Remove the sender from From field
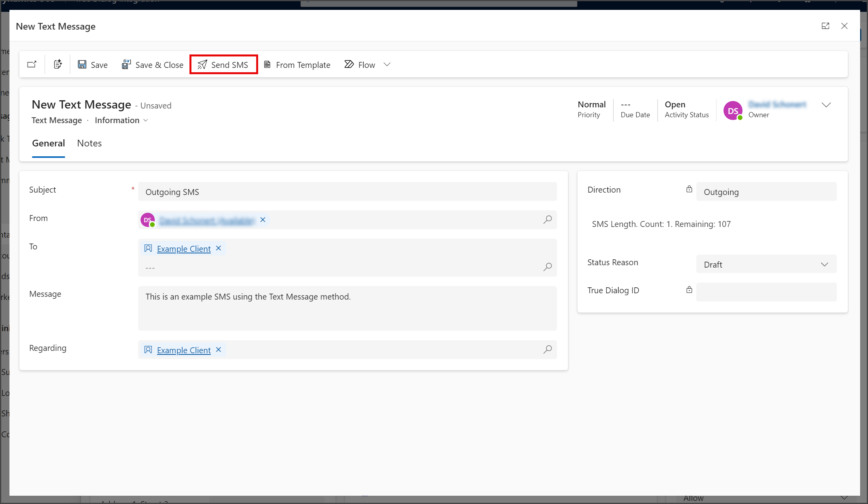This screenshot has height=504, width=868. pyautogui.click(x=263, y=220)
